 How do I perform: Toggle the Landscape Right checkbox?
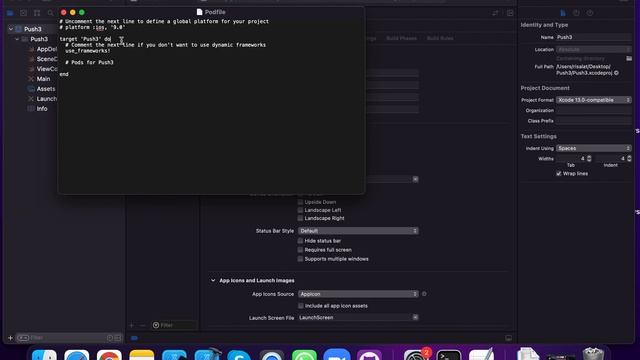tap(300, 218)
